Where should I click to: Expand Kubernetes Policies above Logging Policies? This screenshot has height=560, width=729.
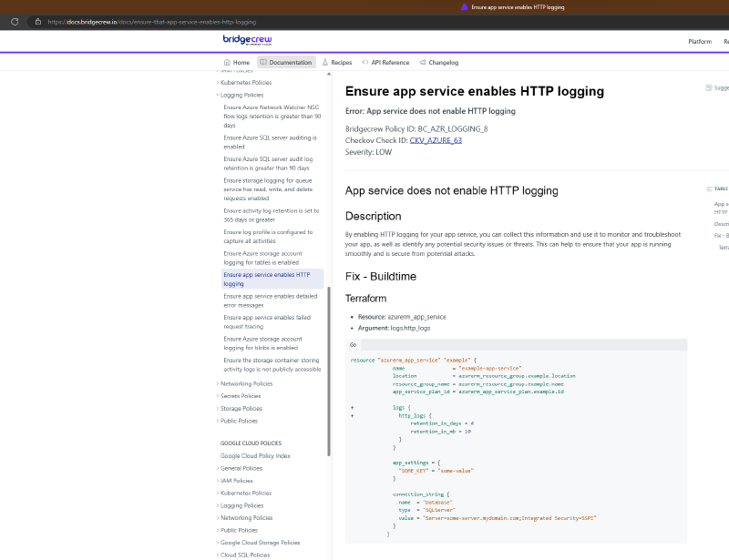coord(218,83)
